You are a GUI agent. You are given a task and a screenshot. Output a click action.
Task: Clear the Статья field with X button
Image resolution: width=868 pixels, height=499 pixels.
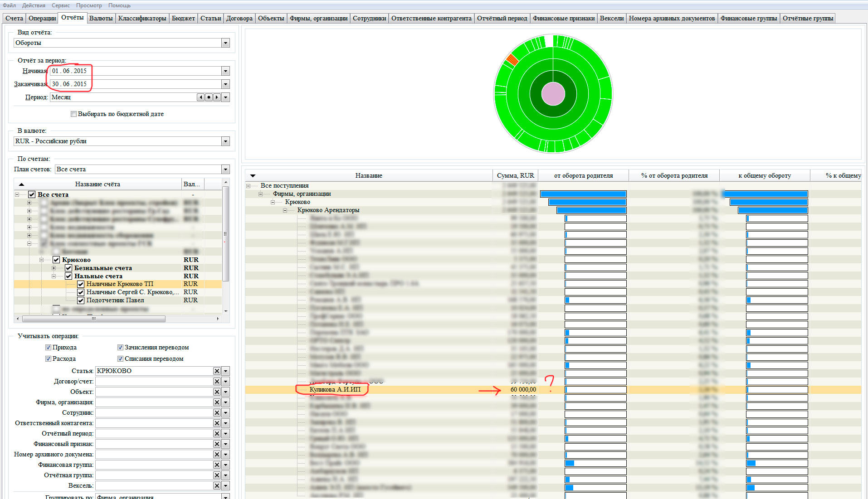pyautogui.click(x=217, y=371)
